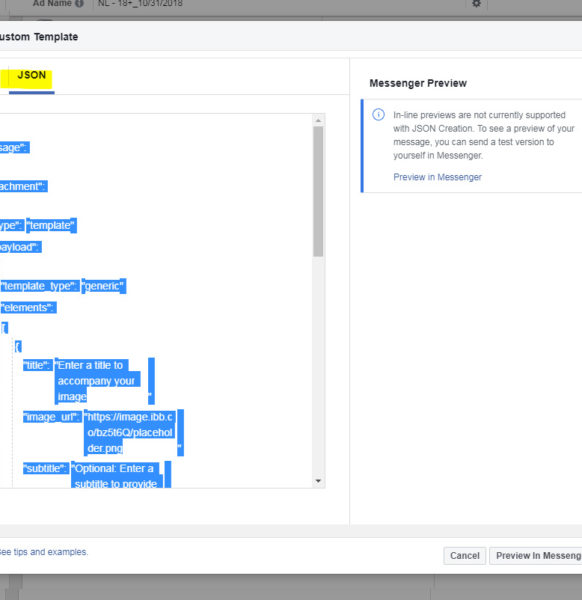Open the See tips and examples link
The height and width of the screenshot is (600, 582).
pyautogui.click(x=43, y=552)
